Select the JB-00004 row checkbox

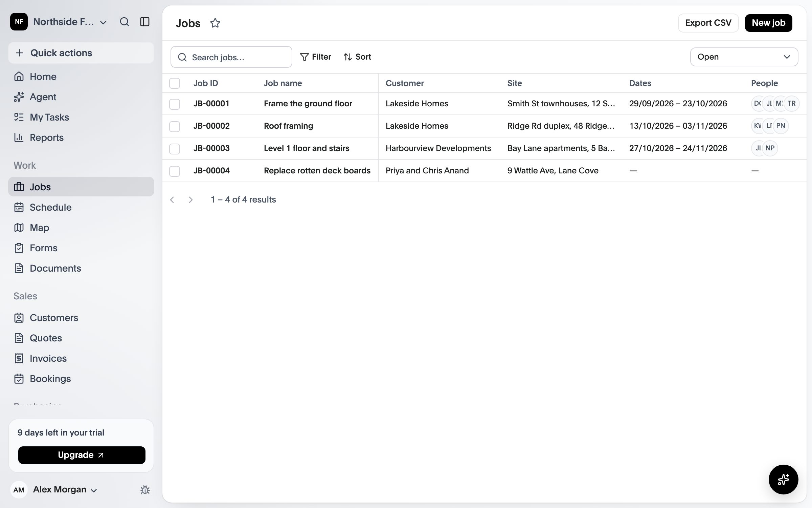tap(175, 171)
